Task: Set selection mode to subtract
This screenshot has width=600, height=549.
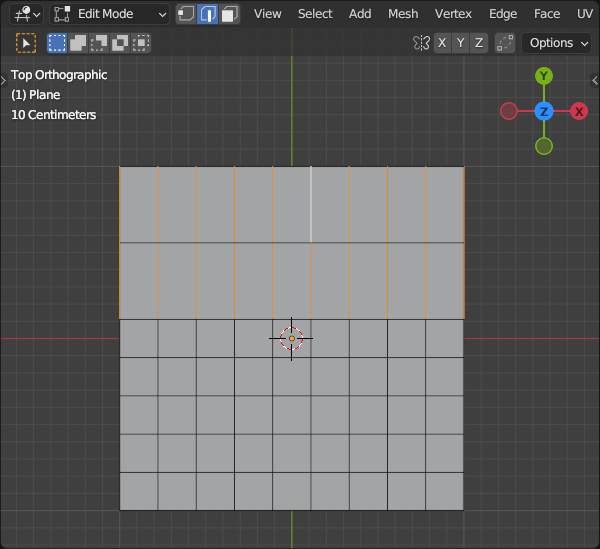Action: pyautogui.click(x=99, y=43)
